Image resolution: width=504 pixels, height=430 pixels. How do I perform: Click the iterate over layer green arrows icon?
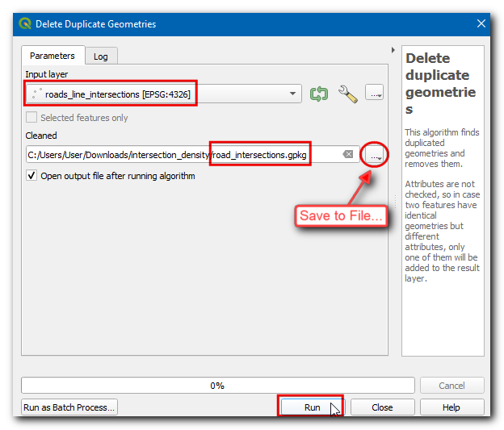(319, 94)
